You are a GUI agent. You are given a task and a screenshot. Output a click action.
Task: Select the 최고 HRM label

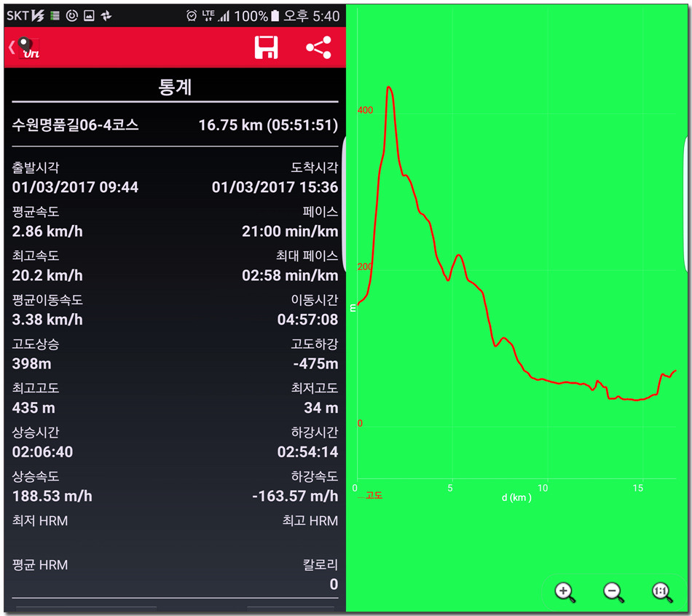pyautogui.click(x=310, y=521)
